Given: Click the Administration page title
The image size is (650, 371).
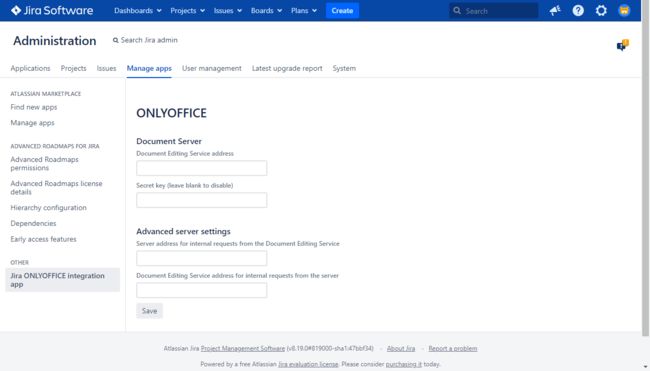Looking at the screenshot, I should pyautogui.click(x=55, y=41).
